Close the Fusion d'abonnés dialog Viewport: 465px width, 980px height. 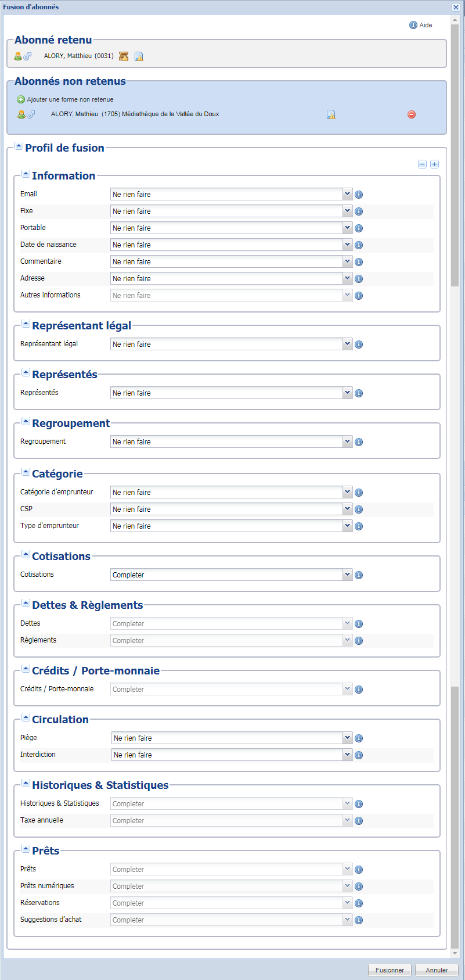[456, 7]
